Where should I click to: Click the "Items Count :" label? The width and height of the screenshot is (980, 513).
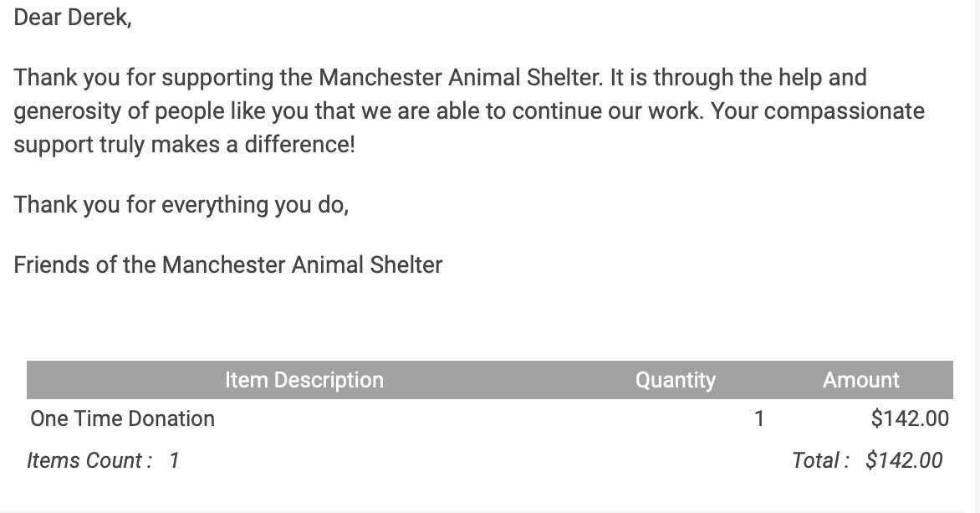point(89,460)
